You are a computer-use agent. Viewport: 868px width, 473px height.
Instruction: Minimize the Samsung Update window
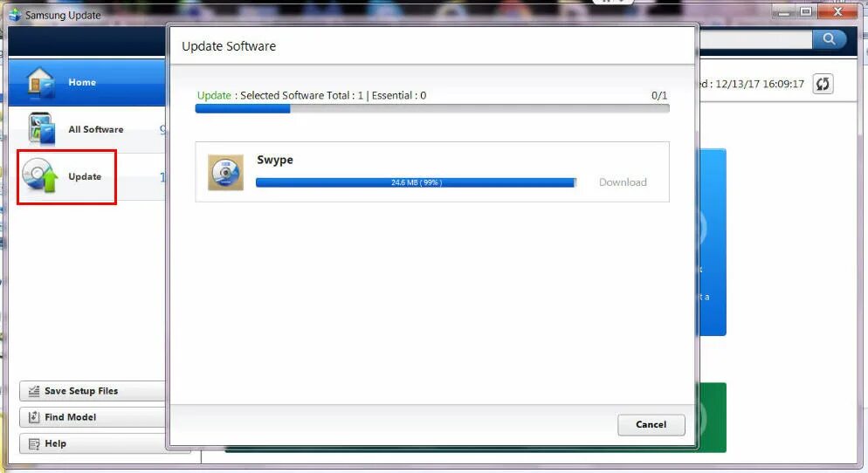pyautogui.click(x=784, y=11)
